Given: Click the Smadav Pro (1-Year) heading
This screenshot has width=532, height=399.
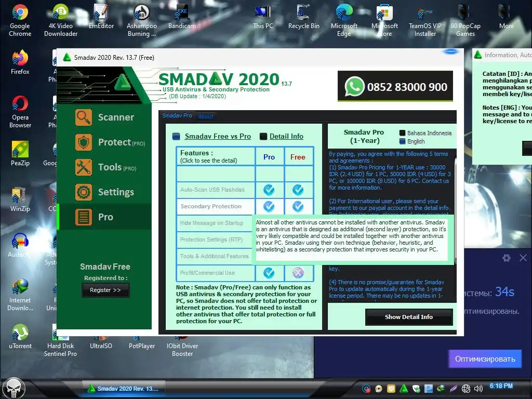Looking at the screenshot, I should (364, 137).
